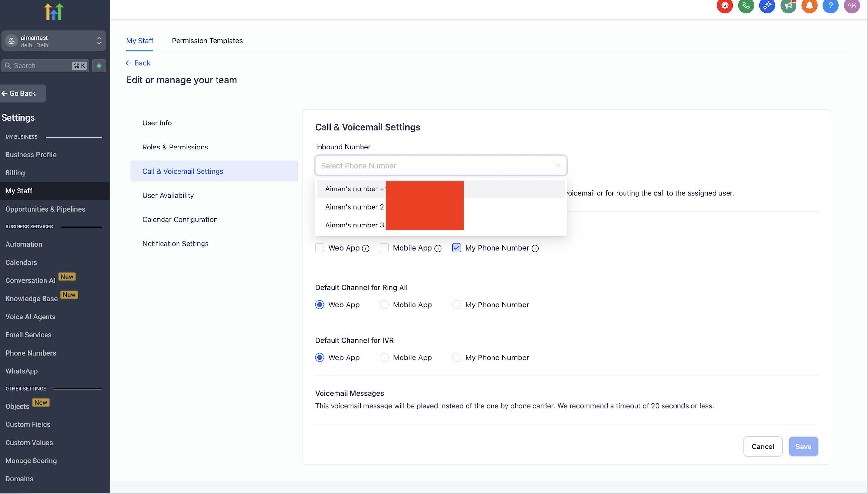Enable the Web App checkbox

320,248
